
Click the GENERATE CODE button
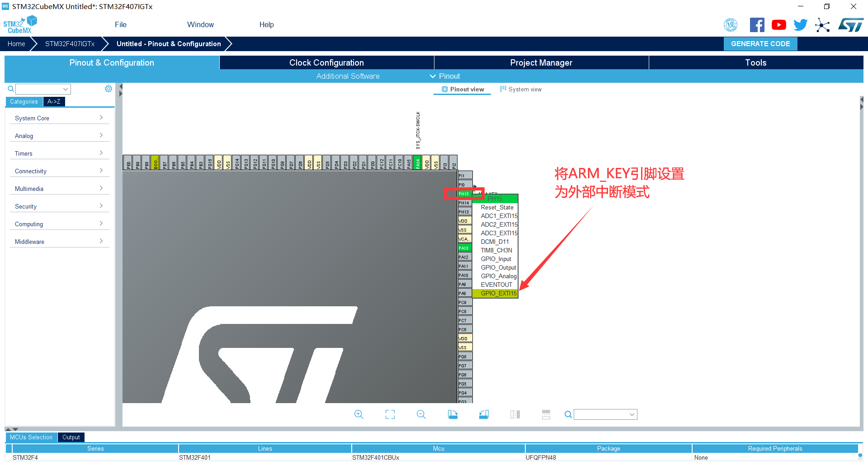[760, 44]
